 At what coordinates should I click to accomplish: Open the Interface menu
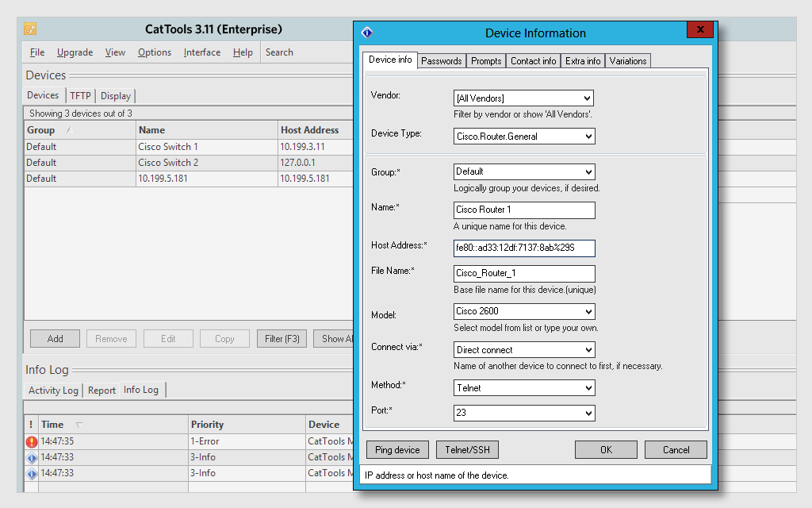202,52
